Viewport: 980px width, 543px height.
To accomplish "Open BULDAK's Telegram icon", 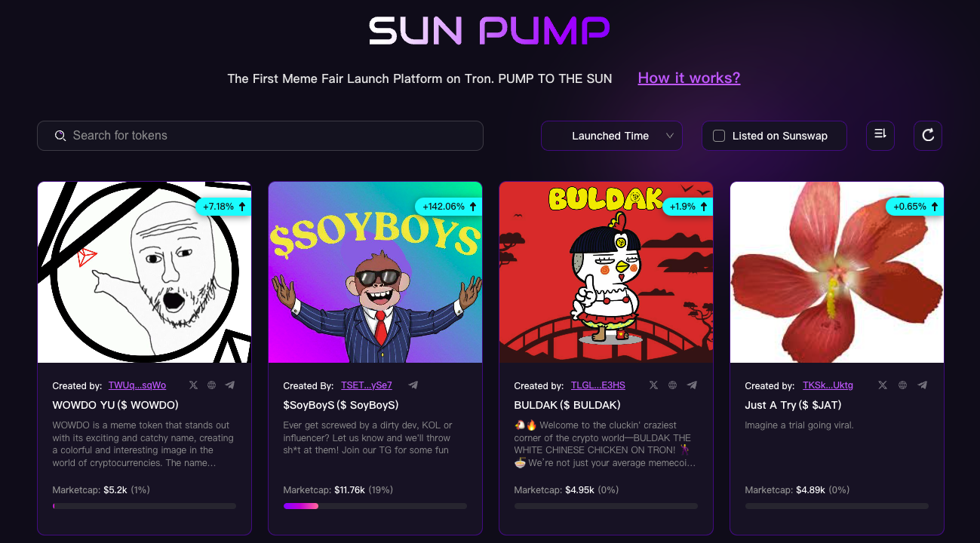I will (x=692, y=385).
